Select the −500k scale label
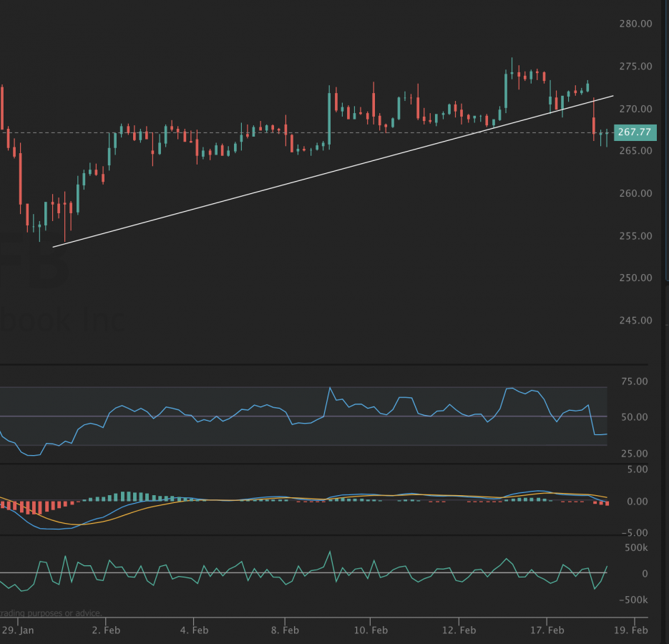Image resolution: width=669 pixels, height=644 pixels. (634, 600)
